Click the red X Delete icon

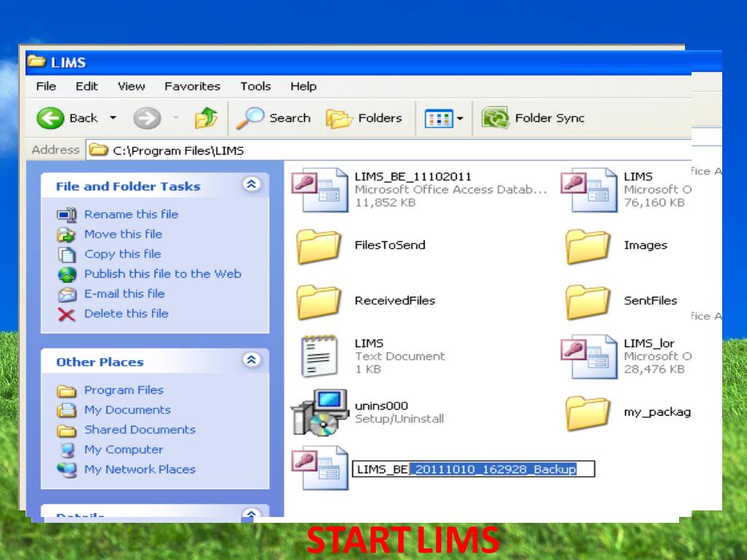pyautogui.click(x=66, y=314)
